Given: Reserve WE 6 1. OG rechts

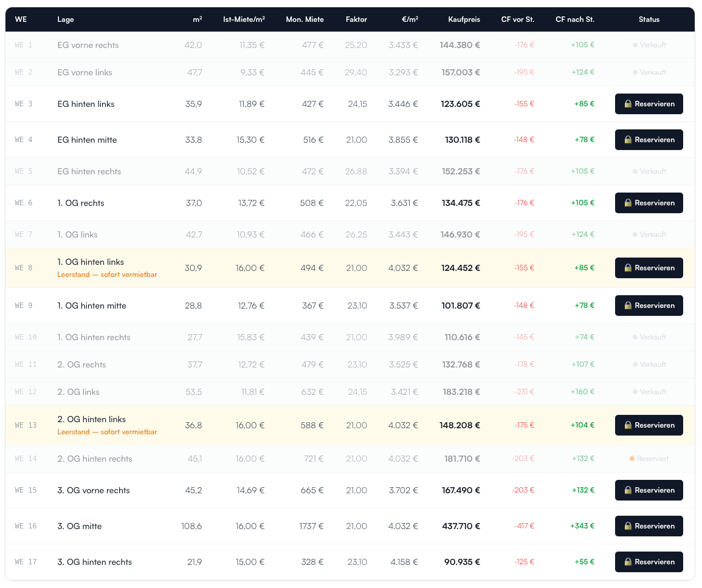Looking at the screenshot, I should 649,203.
